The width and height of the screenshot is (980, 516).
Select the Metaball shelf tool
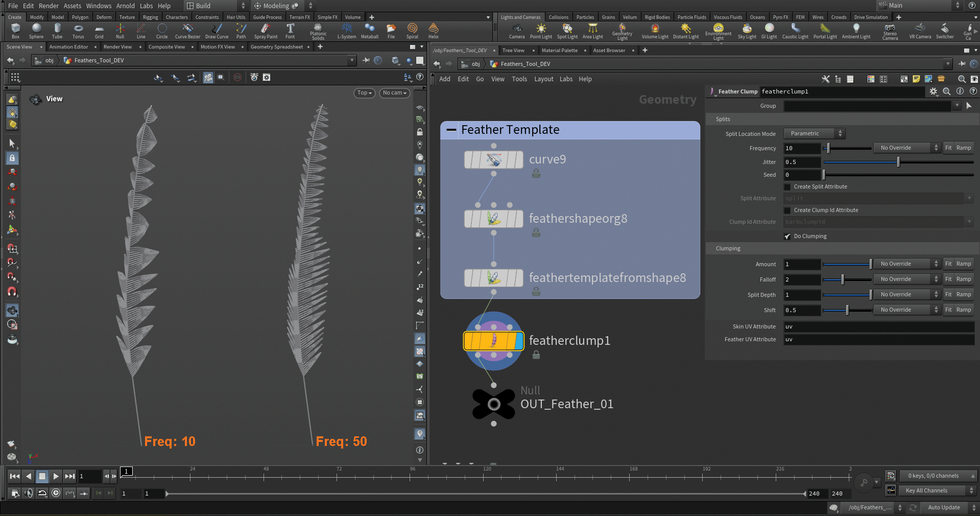pos(370,31)
